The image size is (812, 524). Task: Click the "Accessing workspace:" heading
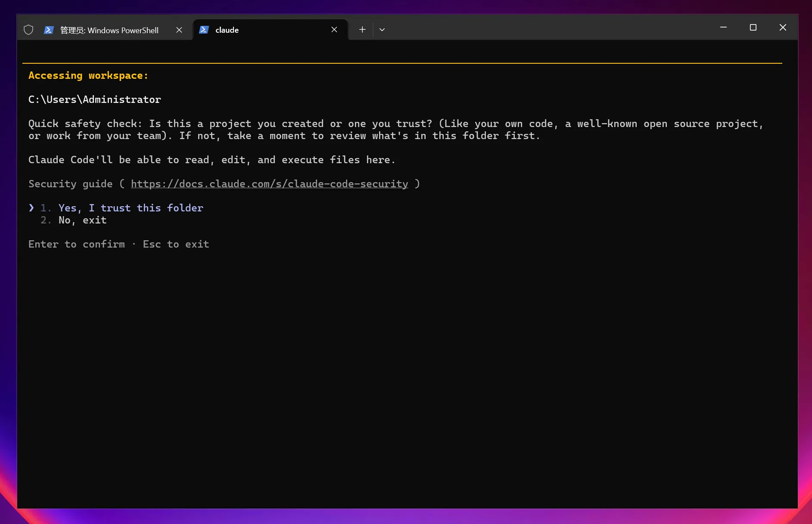[88, 76]
